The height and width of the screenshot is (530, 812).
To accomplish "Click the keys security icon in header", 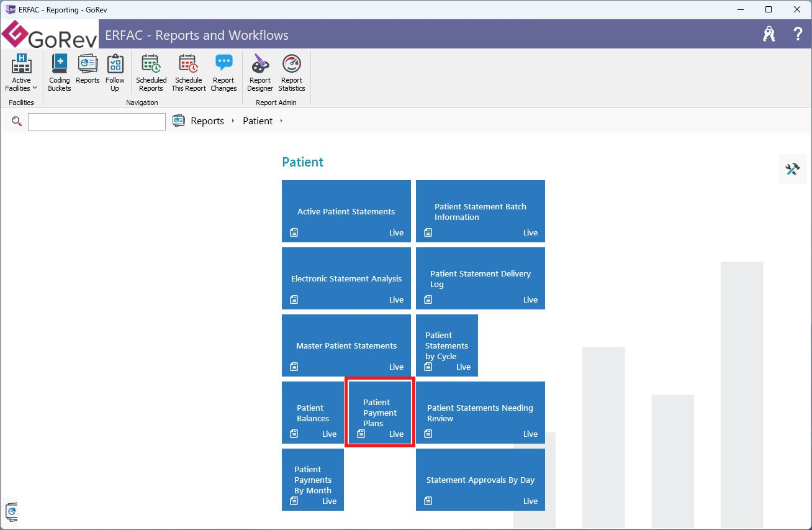I will pos(769,34).
